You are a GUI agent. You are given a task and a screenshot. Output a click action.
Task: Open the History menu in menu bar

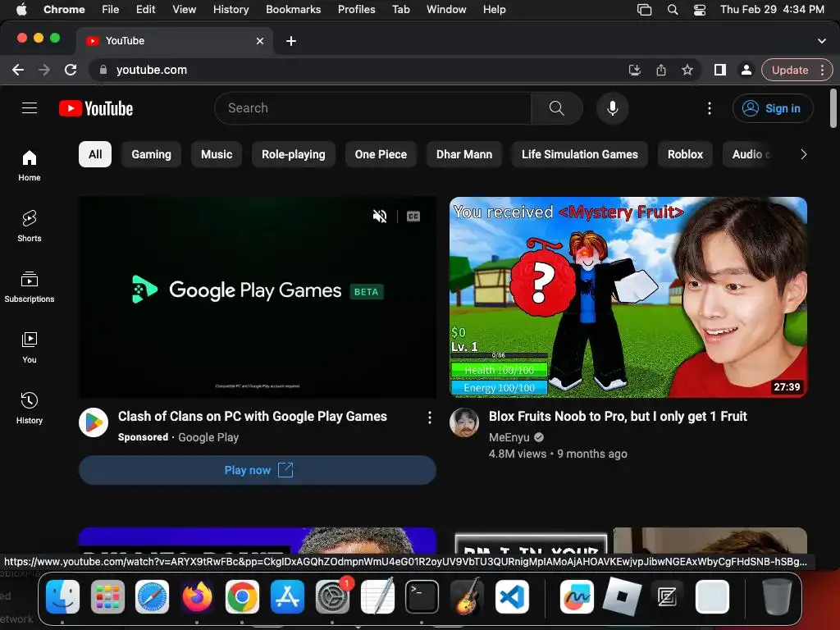pos(231,10)
